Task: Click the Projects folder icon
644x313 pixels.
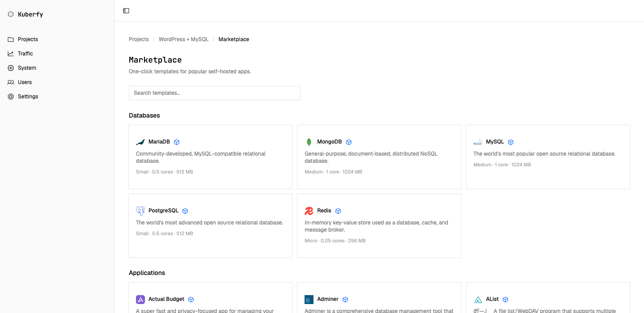Action: pos(11,39)
